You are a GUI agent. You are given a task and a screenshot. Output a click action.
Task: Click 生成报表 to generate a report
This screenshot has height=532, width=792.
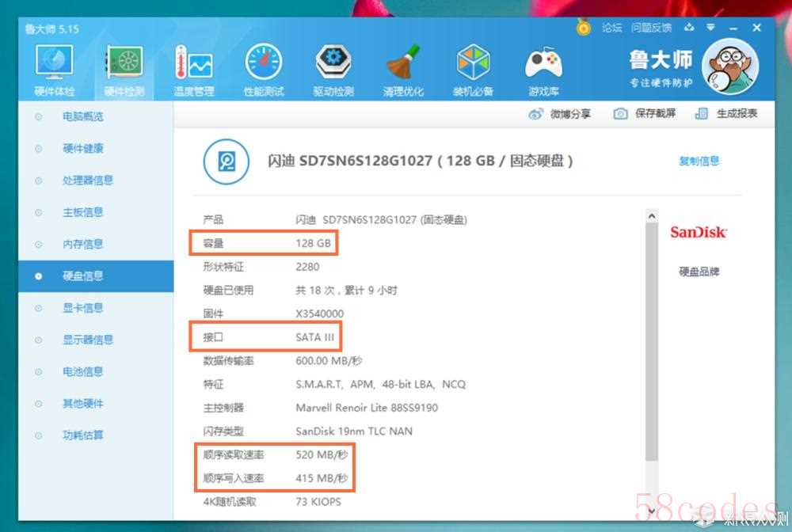click(x=726, y=113)
